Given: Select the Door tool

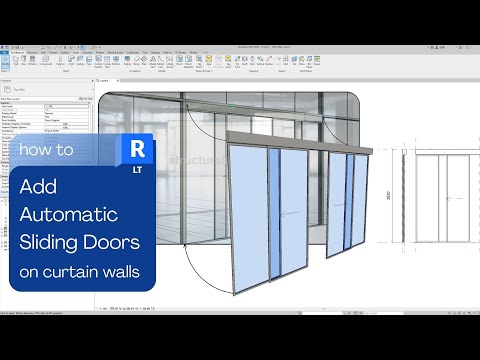Looking at the screenshot, I should tap(24, 60).
